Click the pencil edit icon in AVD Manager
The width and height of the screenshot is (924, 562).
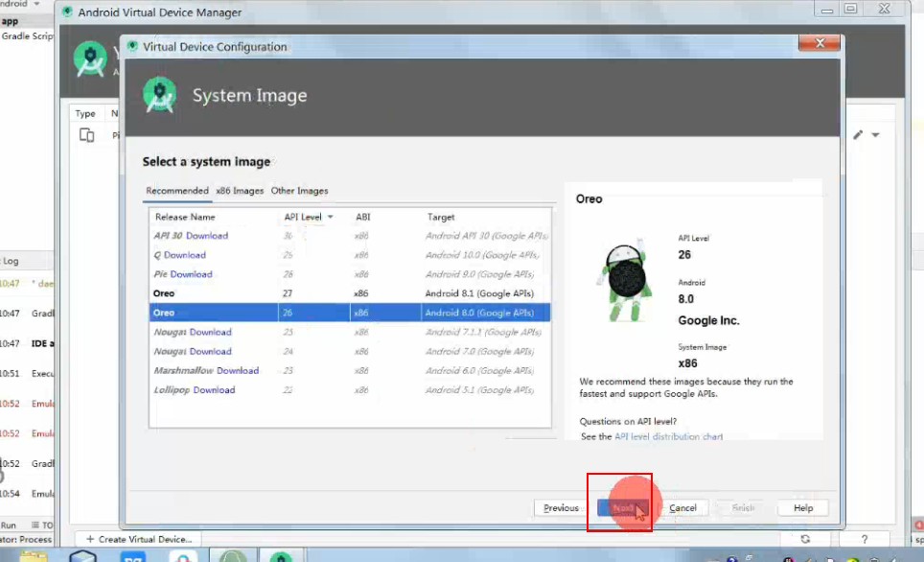point(858,135)
